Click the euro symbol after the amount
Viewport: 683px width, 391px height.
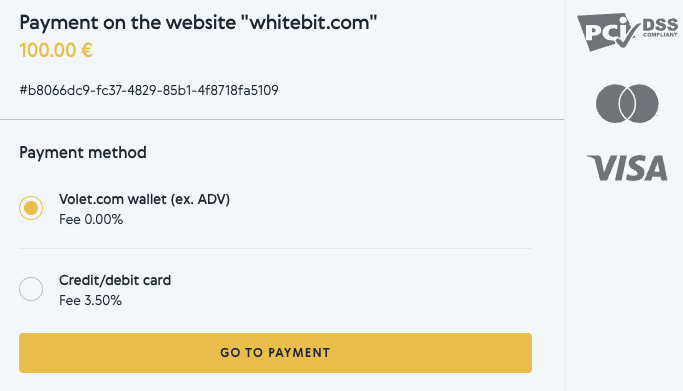(87, 51)
